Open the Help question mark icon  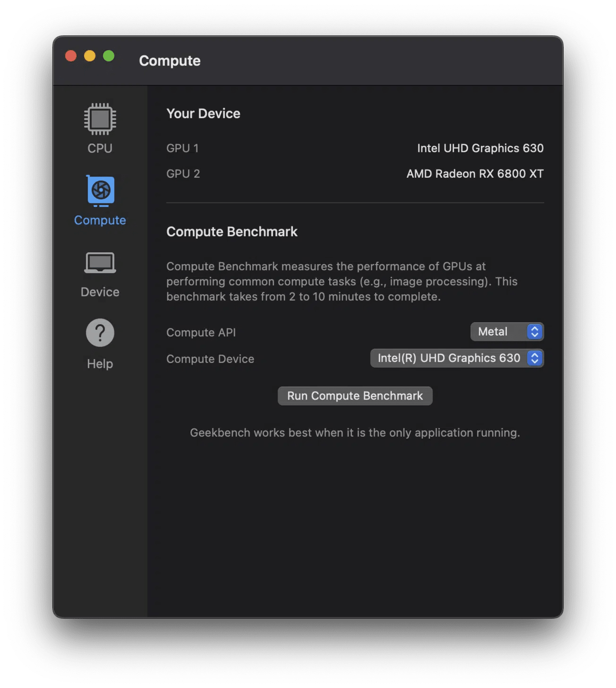100,333
